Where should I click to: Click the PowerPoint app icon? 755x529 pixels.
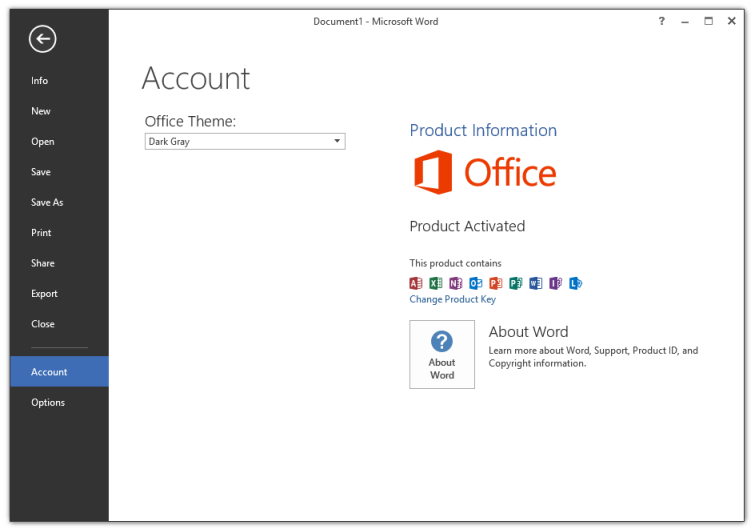tap(495, 284)
